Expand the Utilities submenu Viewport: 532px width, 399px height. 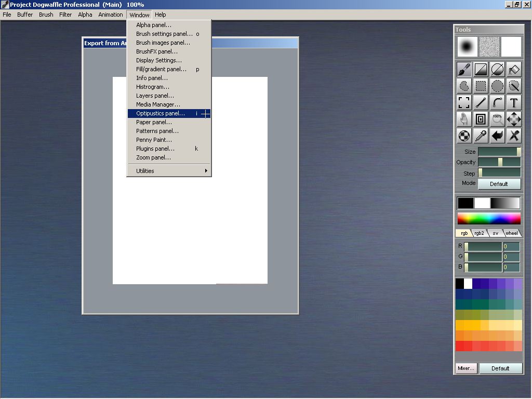(169, 171)
